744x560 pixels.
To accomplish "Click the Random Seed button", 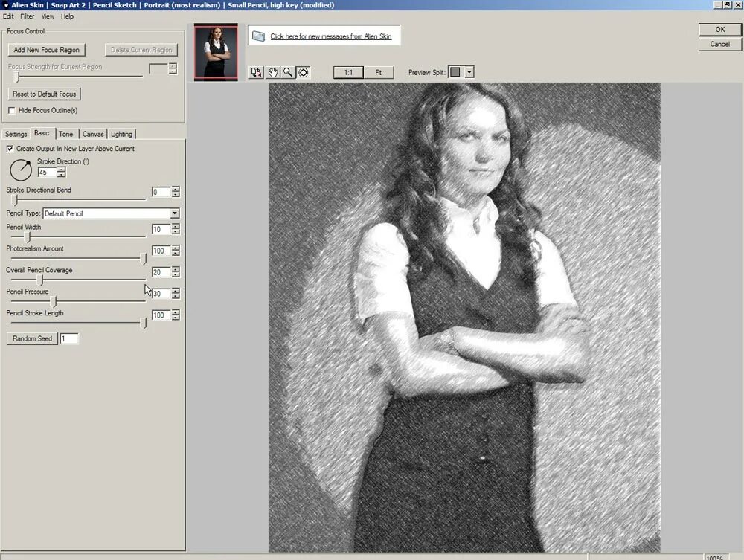I will (32, 338).
